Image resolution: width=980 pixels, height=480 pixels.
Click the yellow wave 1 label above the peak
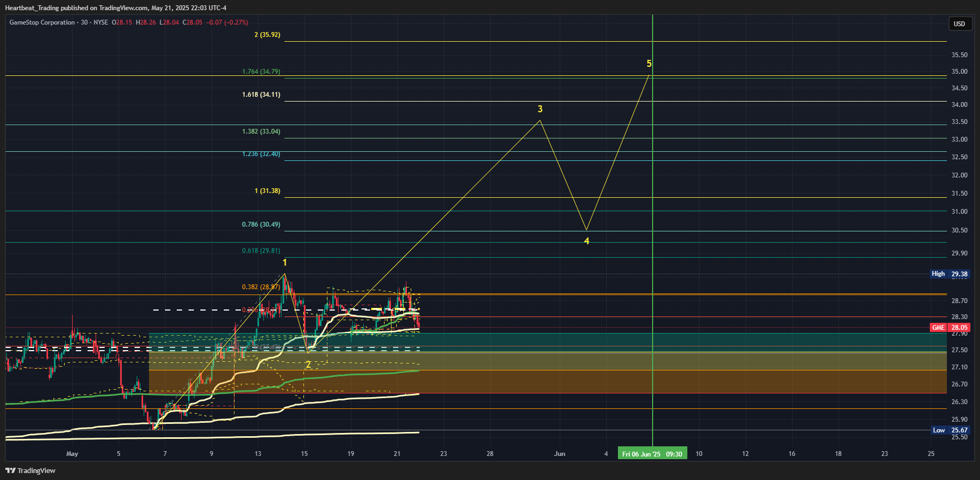pos(285,262)
